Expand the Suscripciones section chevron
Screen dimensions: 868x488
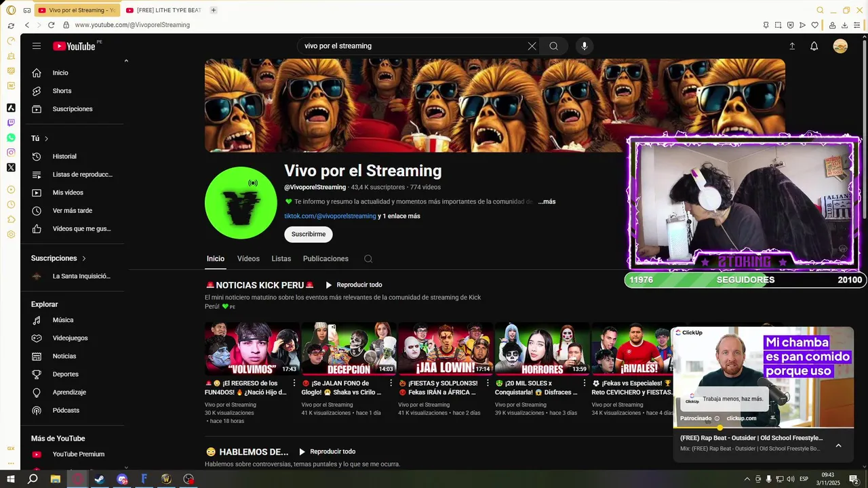point(84,258)
